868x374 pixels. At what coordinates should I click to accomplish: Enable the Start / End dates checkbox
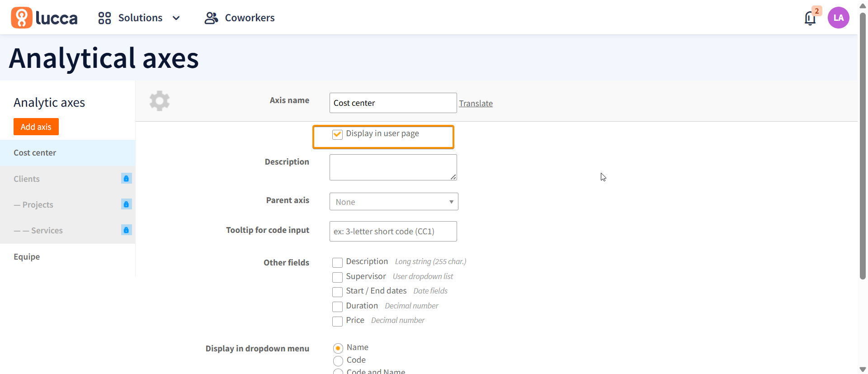(337, 292)
